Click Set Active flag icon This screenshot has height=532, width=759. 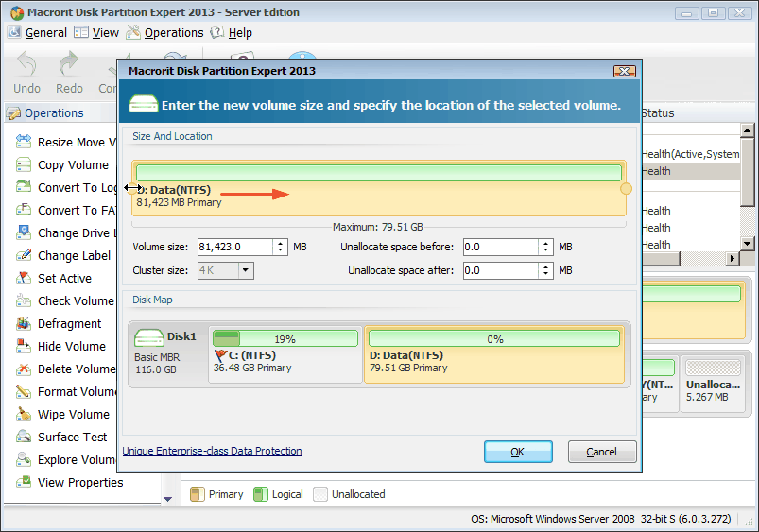click(x=24, y=278)
